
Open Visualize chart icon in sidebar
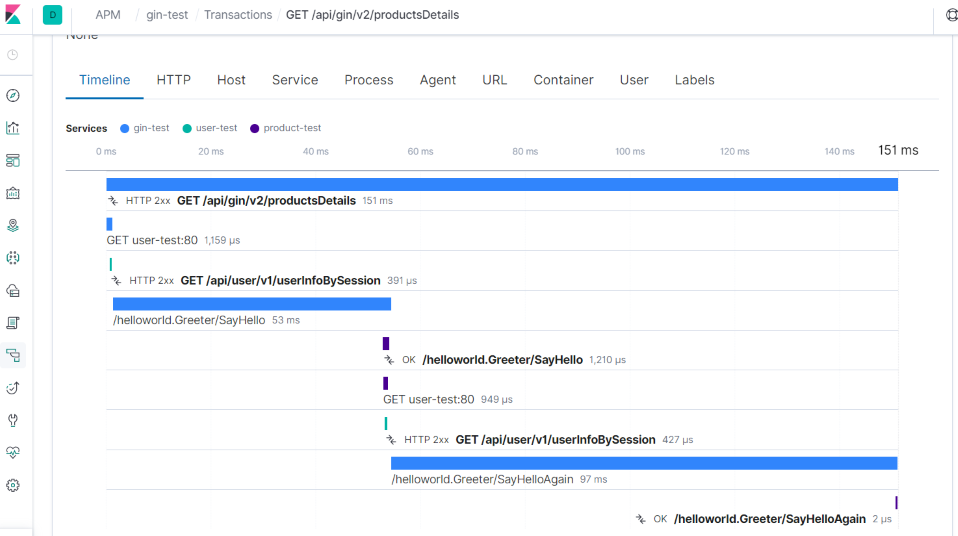coord(13,128)
